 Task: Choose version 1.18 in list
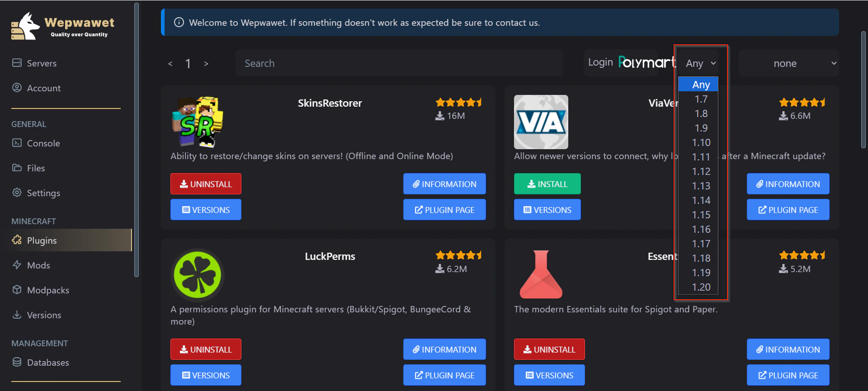(x=698, y=258)
